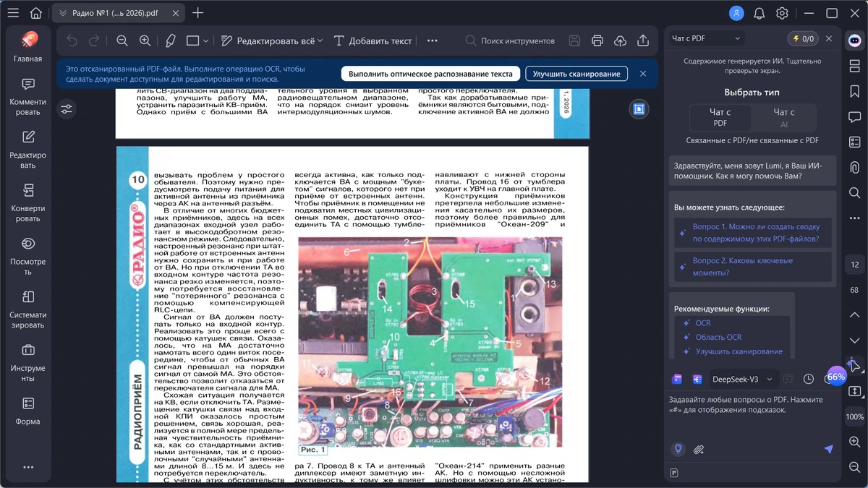
Task: Open the Комментировать sidebar tool
Action: pyautogui.click(x=28, y=96)
